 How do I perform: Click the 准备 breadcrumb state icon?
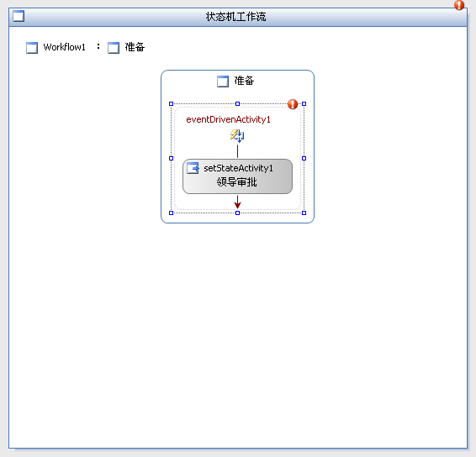[x=114, y=48]
